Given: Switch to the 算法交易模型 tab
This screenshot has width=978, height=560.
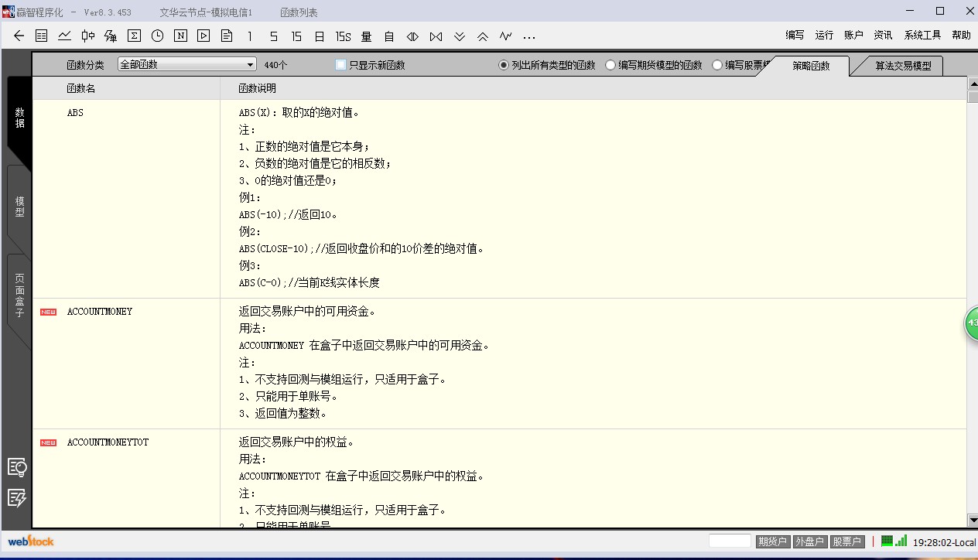Looking at the screenshot, I should (x=903, y=67).
